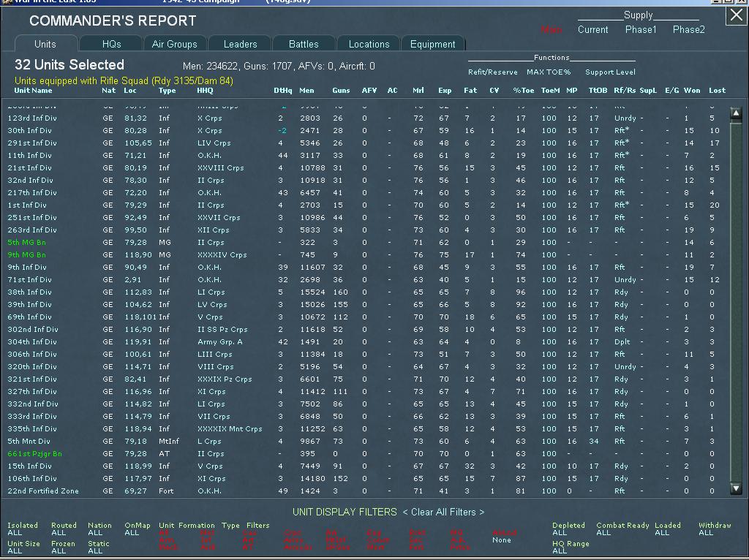Screen dimensions: 749x560
Task: Sort by the Men column header
Action: coord(306,90)
